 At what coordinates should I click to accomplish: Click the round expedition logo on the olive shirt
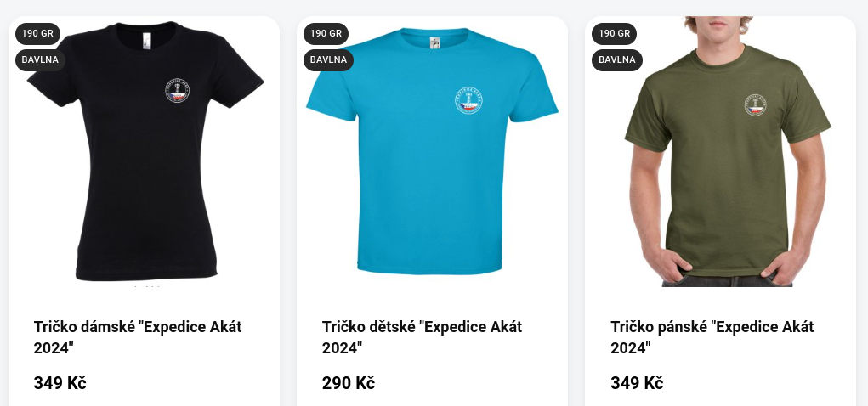tap(755, 105)
